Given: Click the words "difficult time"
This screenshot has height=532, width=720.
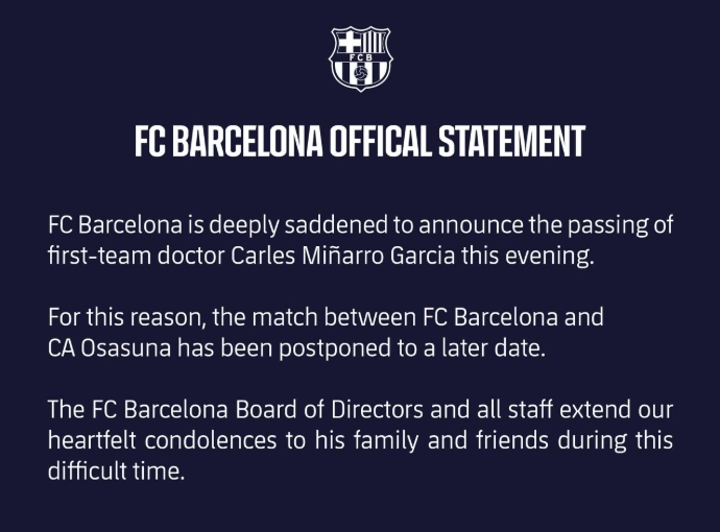Looking at the screenshot, I should (x=117, y=472).
